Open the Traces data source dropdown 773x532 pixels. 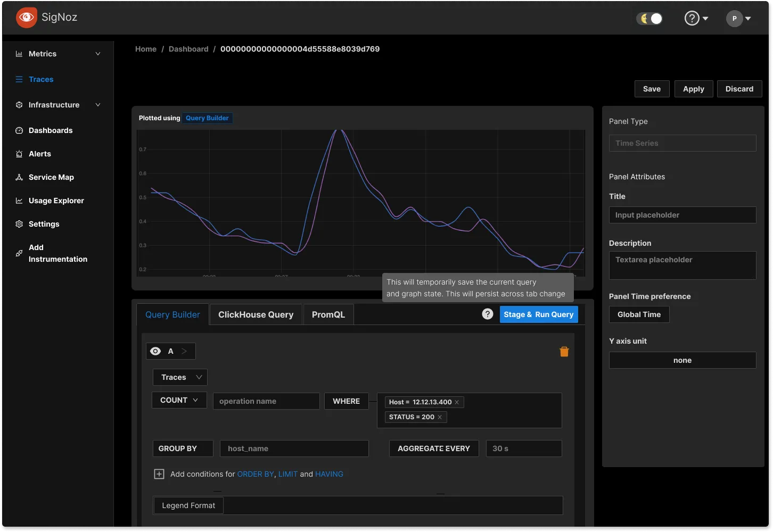point(180,377)
